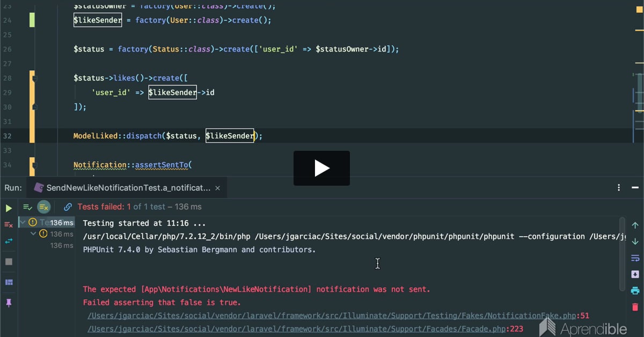Click the 'Failed asserting that false is true.' message
The width and height of the screenshot is (644, 337).
point(162,303)
